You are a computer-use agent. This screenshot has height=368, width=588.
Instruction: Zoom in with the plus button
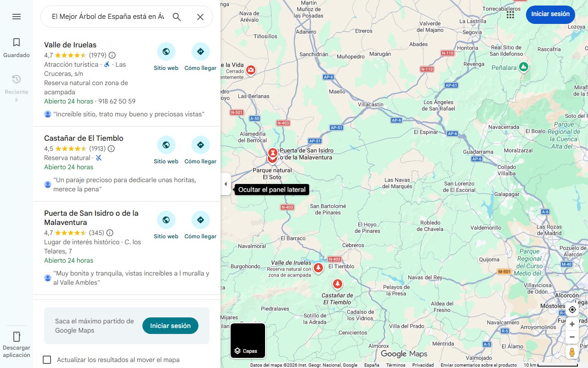coord(572,324)
